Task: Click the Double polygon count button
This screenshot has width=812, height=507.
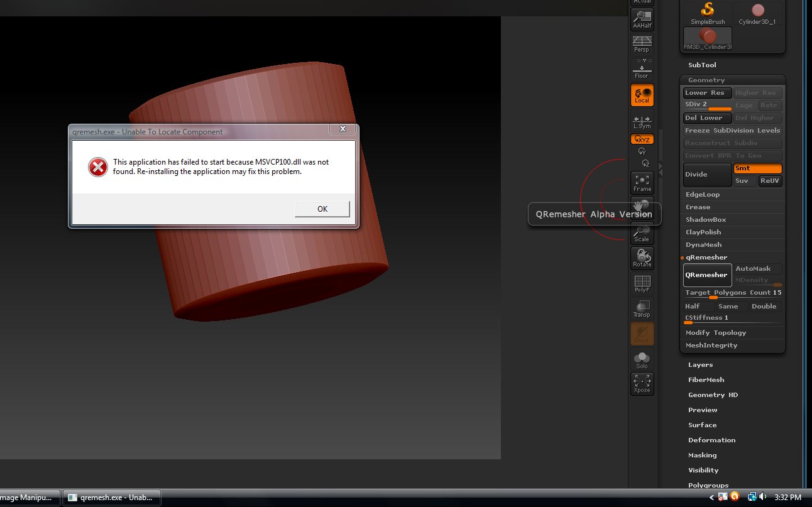Action: click(x=765, y=307)
